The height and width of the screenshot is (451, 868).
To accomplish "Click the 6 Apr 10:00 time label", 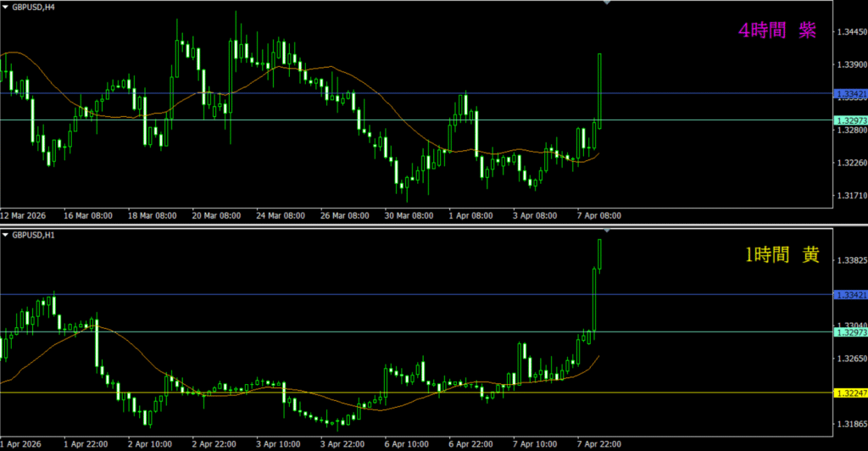I will tap(406, 443).
